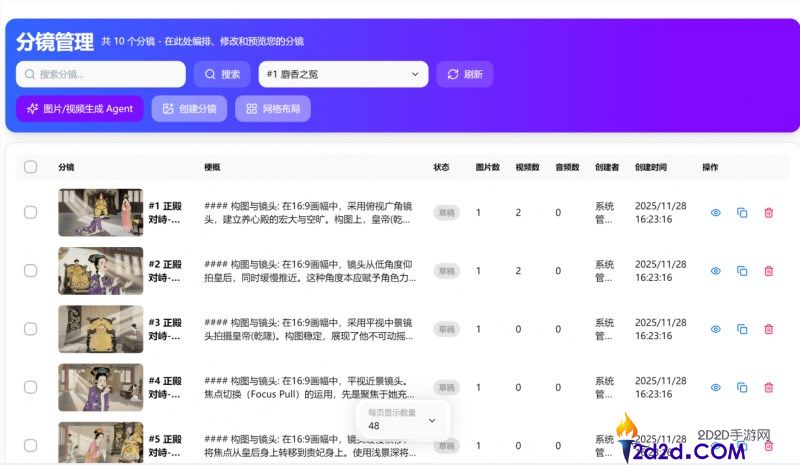Delete storyboard #2 with the trash icon
Viewport: 800px width, 465px height.
(x=769, y=271)
